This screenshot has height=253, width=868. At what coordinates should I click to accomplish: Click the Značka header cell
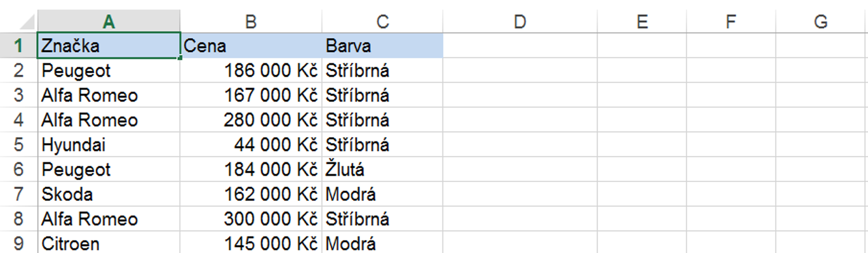click(109, 46)
